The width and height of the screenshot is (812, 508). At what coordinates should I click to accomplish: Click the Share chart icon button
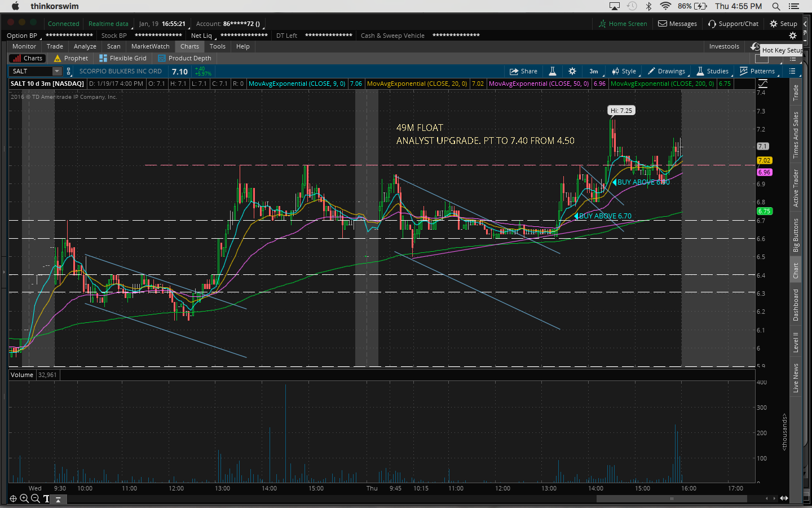tap(523, 71)
